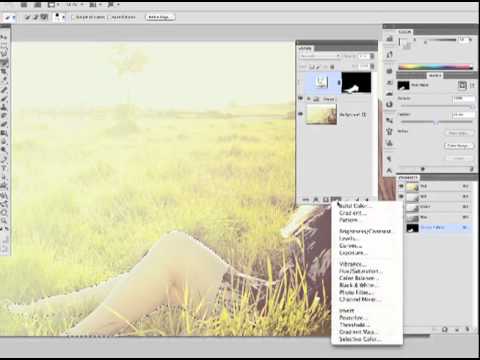Click the Refine Edge button

[160, 17]
